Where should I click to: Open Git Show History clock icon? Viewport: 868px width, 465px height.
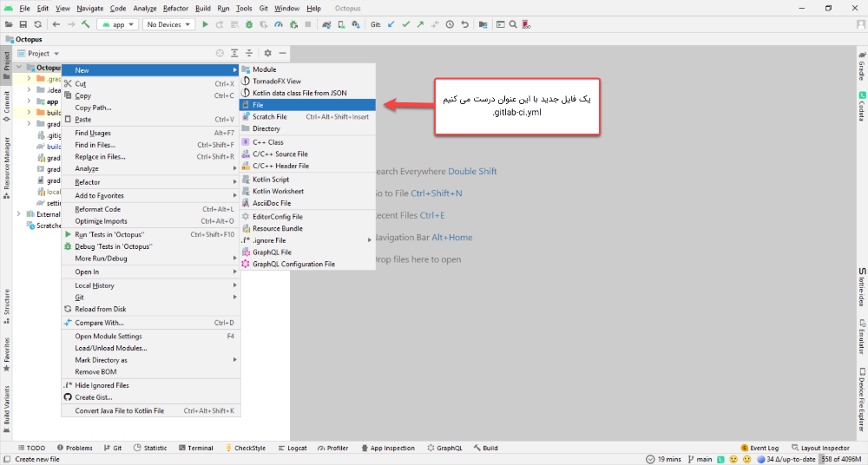[x=450, y=24]
